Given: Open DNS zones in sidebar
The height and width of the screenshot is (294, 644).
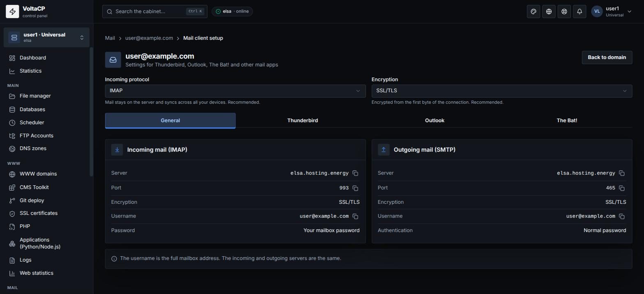Looking at the screenshot, I should (x=46, y=148).
